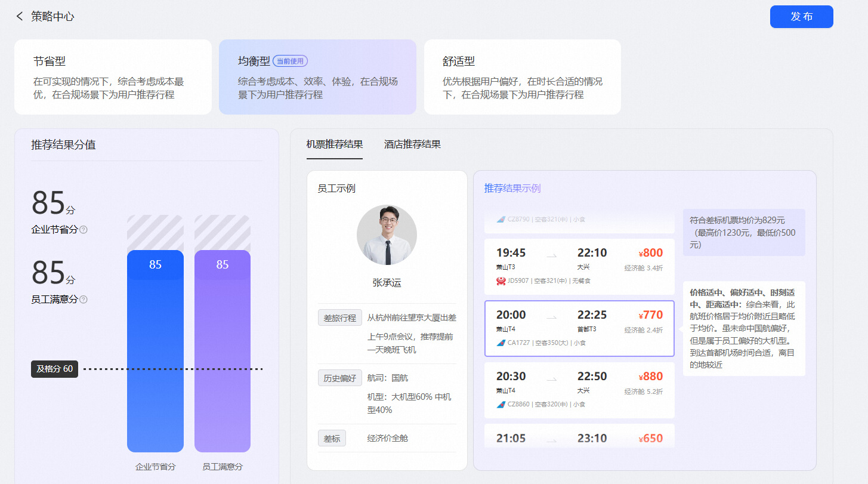Viewport: 868px width, 484px height.
Task: Click the CZ8860 airline logo icon
Action: tap(501, 404)
